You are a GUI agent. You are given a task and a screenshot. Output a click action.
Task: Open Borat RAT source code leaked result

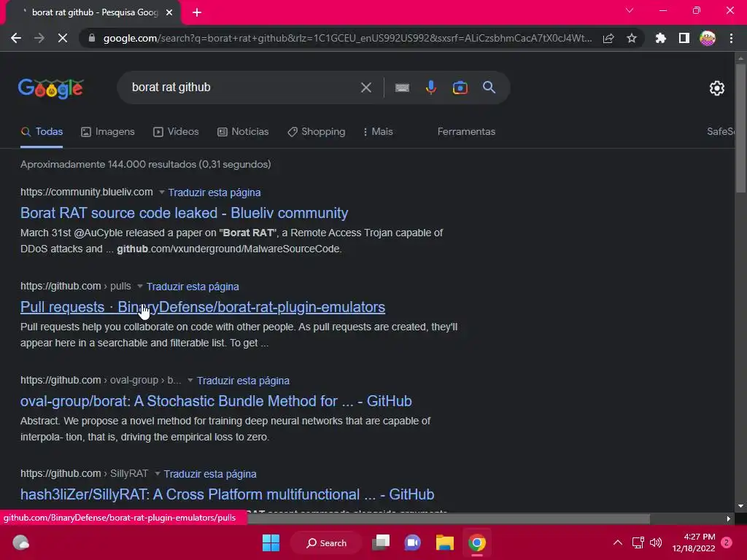184,213
